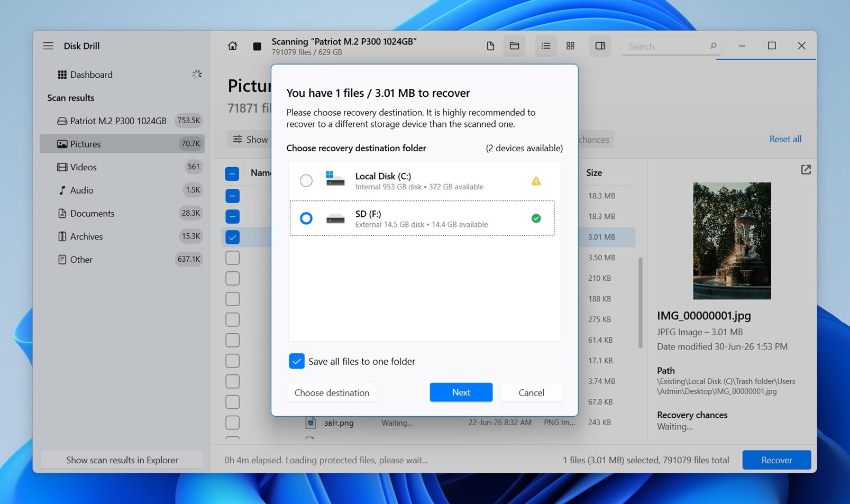The height and width of the screenshot is (504, 850).
Task: Open the Videos category
Action: point(122,167)
